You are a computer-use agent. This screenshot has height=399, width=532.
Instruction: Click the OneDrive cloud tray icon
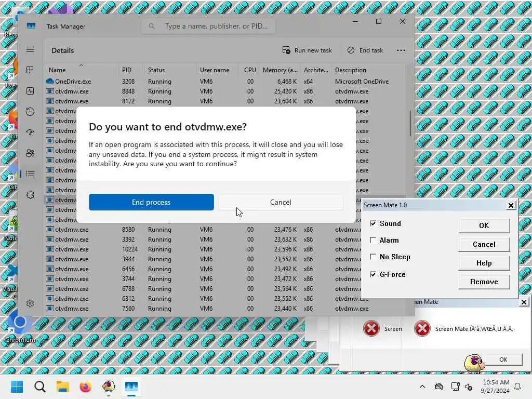tap(439, 387)
